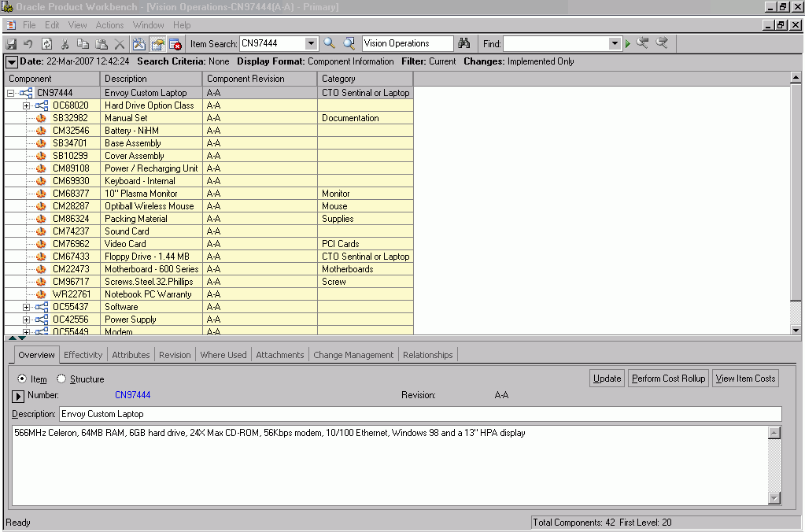805x532 pixels.
Task: Click the option class icon beside OC55437
Action: click(x=42, y=307)
